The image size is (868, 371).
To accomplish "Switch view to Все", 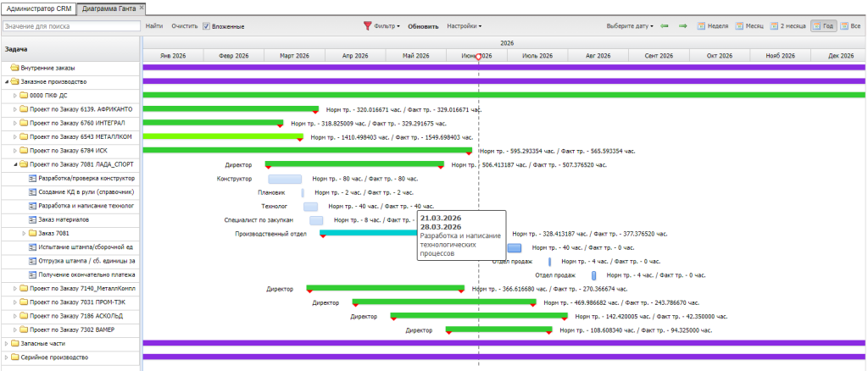I will point(851,26).
